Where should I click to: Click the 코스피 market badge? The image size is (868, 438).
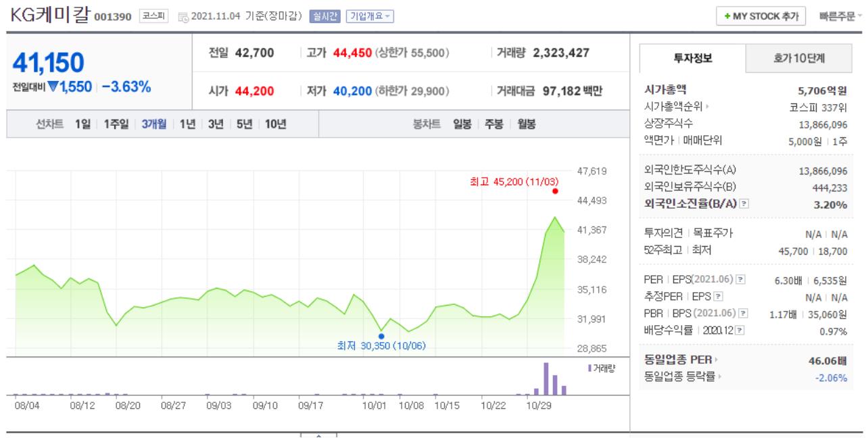click(153, 16)
